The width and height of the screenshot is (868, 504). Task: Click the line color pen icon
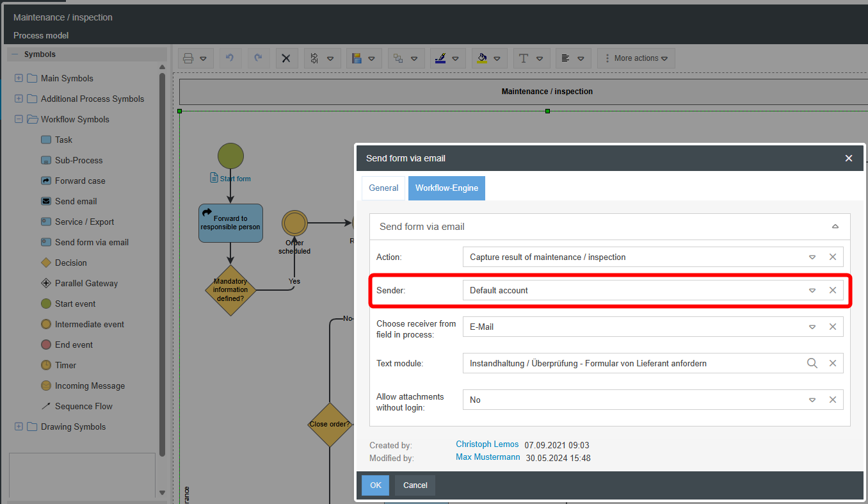[440, 58]
